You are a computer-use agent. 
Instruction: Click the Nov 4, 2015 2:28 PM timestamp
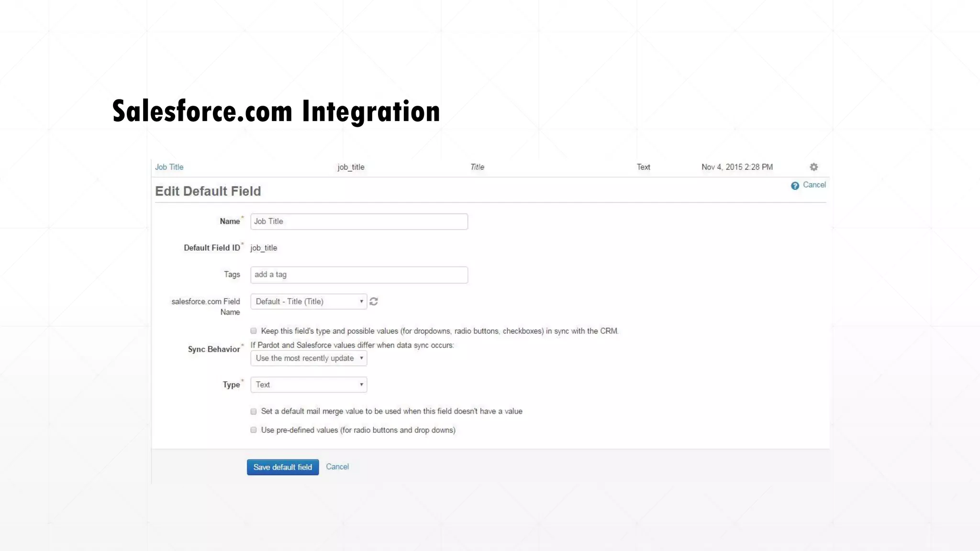click(737, 167)
